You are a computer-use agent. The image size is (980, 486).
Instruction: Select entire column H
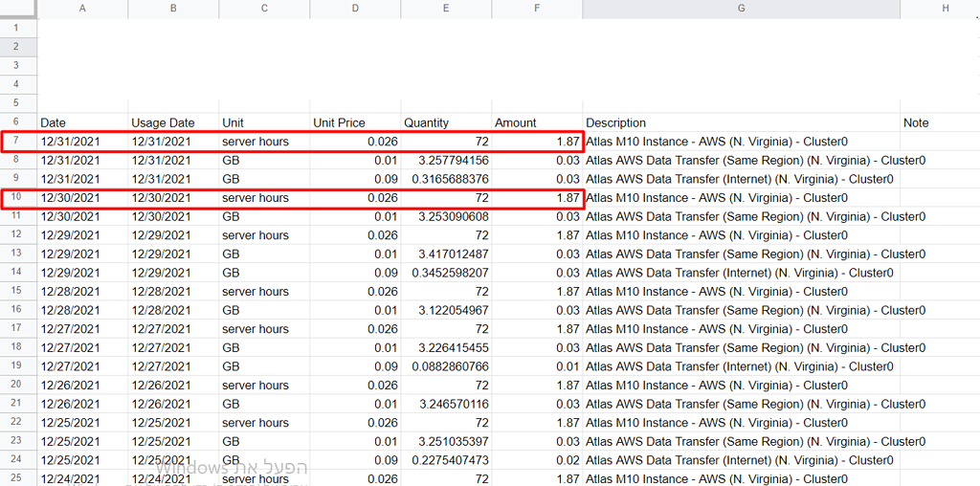click(944, 9)
